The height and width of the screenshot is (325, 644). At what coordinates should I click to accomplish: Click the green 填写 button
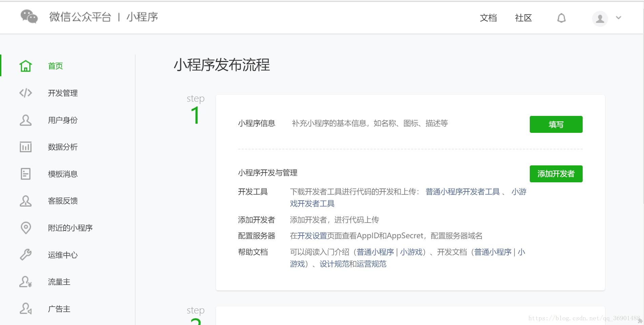coord(556,124)
